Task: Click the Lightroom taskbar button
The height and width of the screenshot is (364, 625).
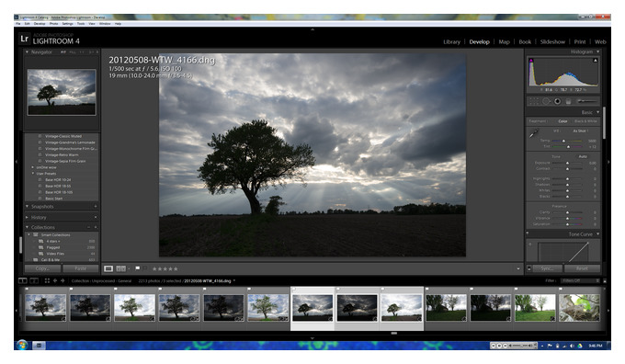Action: [x=39, y=346]
